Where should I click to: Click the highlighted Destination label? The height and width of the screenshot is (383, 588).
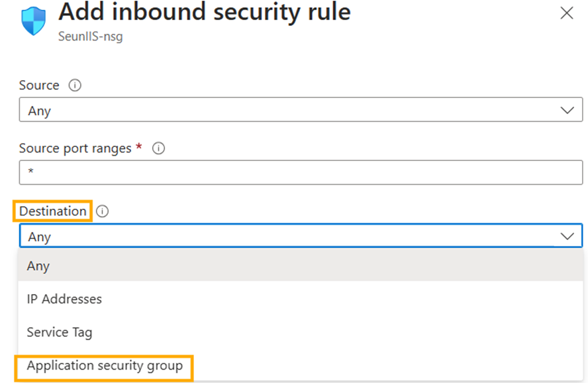[x=53, y=211]
